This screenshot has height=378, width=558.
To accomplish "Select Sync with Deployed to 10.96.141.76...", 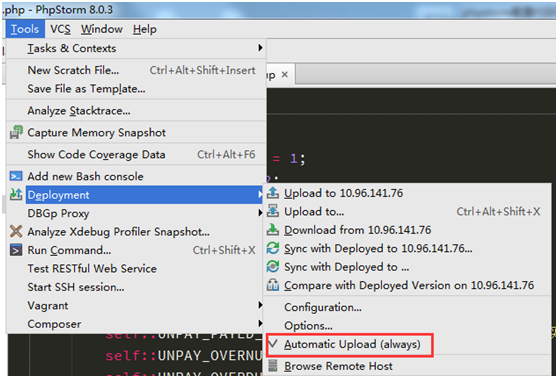I will click(x=407, y=248).
